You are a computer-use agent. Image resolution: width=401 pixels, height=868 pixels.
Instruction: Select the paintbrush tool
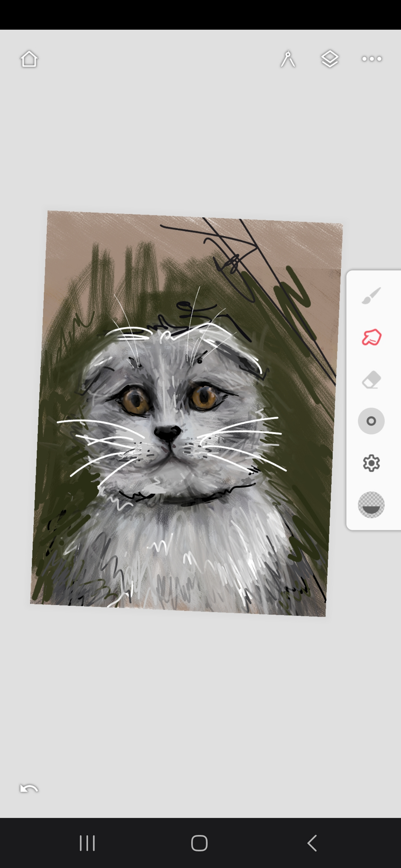pyautogui.click(x=371, y=295)
